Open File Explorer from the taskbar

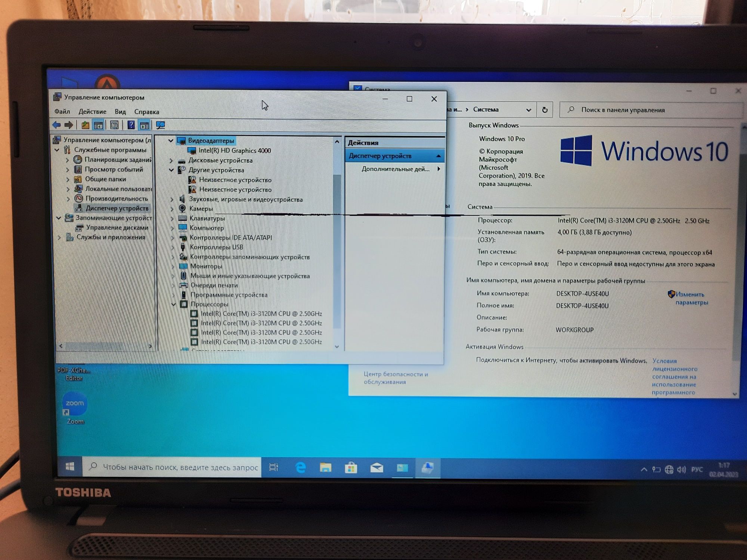[326, 467]
